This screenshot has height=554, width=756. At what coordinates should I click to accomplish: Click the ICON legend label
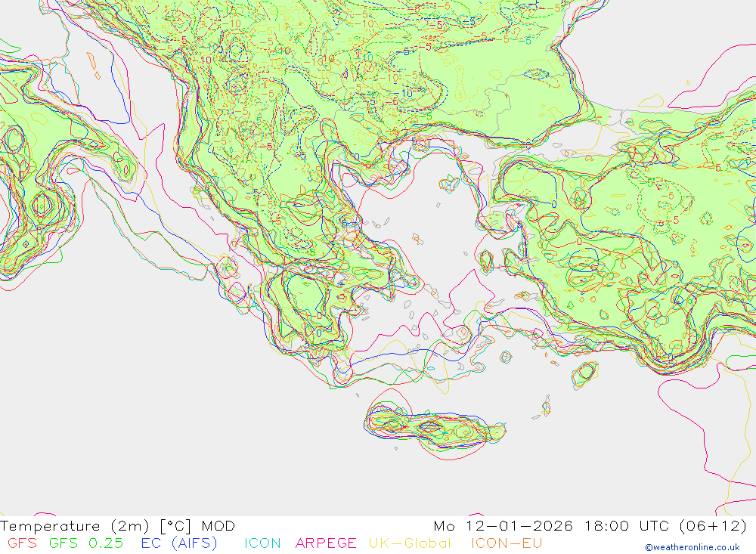pos(262,543)
